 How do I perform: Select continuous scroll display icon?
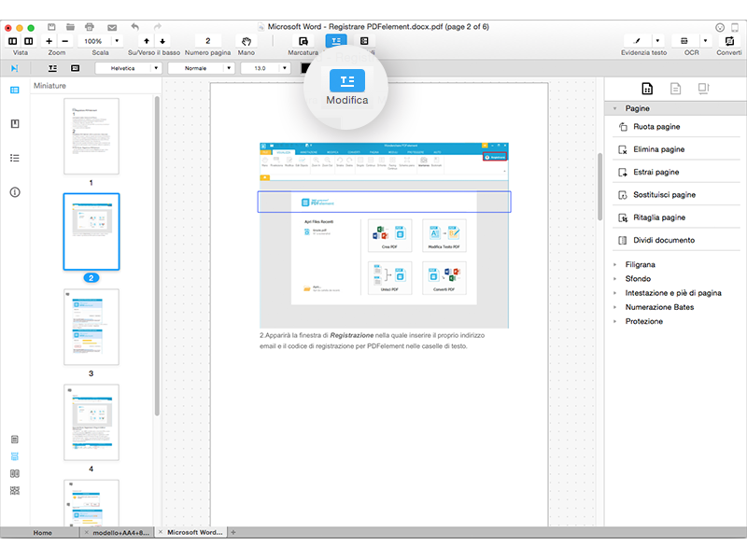click(15, 456)
